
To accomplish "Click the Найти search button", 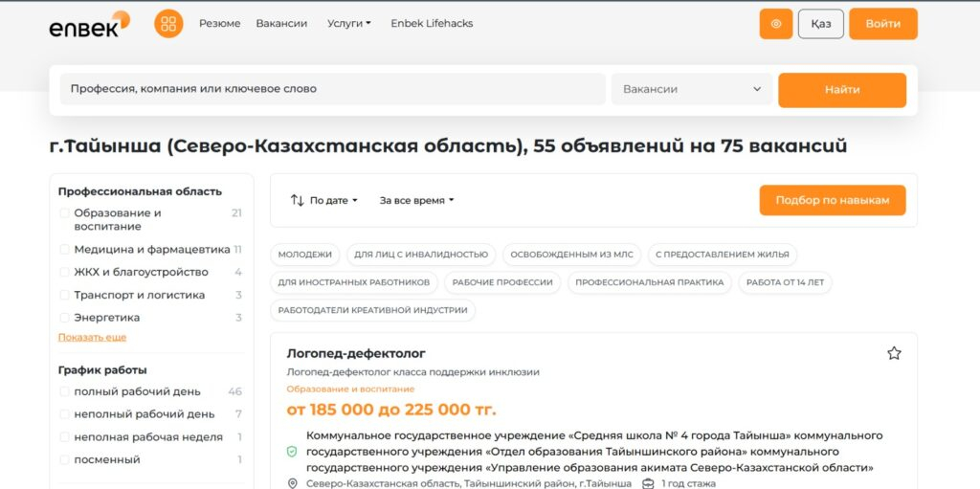I will pyautogui.click(x=842, y=89).
